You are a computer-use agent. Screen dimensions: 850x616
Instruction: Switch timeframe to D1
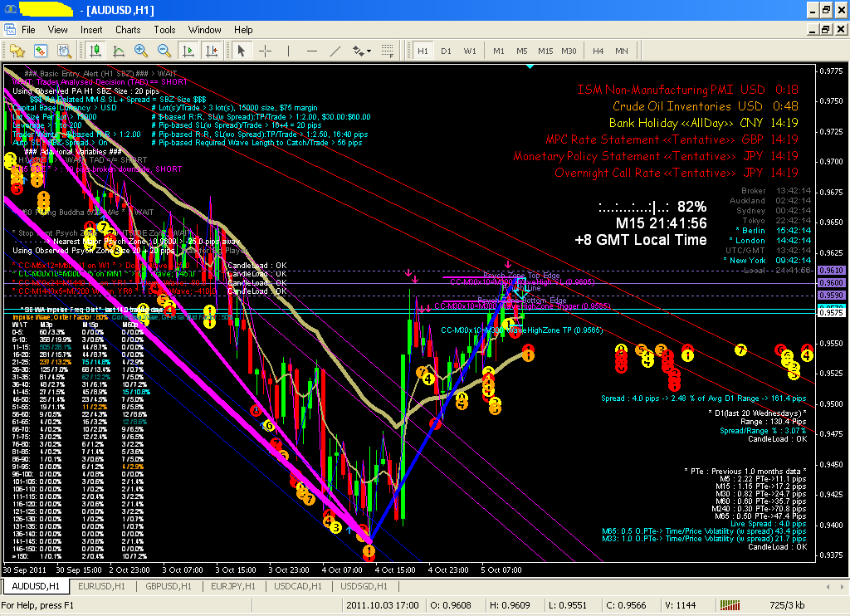pos(446,51)
